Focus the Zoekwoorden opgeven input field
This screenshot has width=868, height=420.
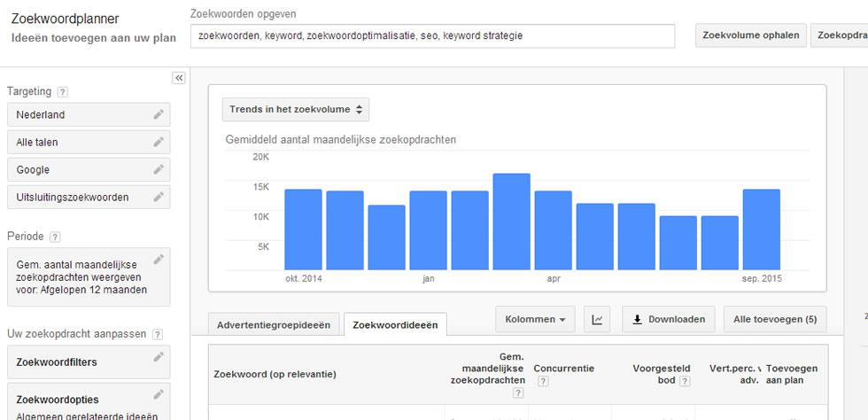pos(433,36)
